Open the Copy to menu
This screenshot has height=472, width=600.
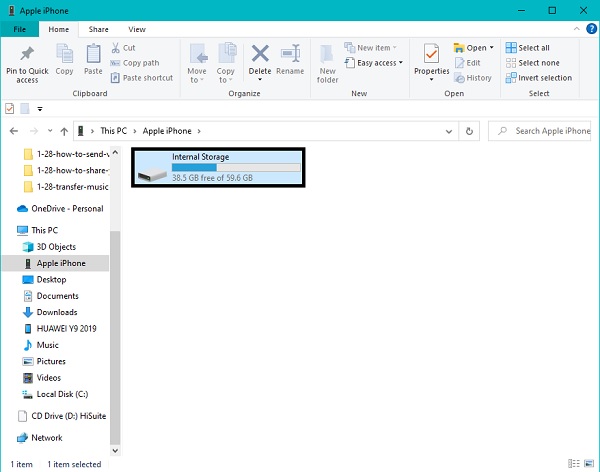pyautogui.click(x=225, y=63)
